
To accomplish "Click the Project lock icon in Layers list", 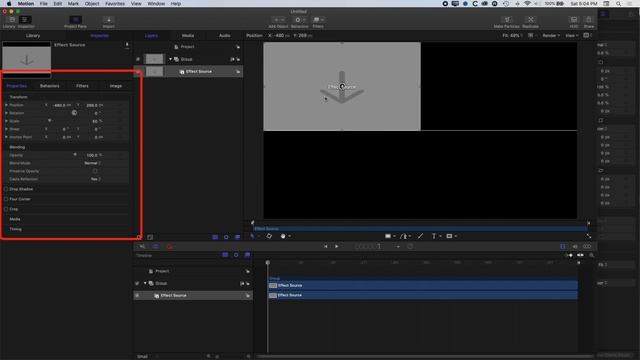I will pos(238,47).
